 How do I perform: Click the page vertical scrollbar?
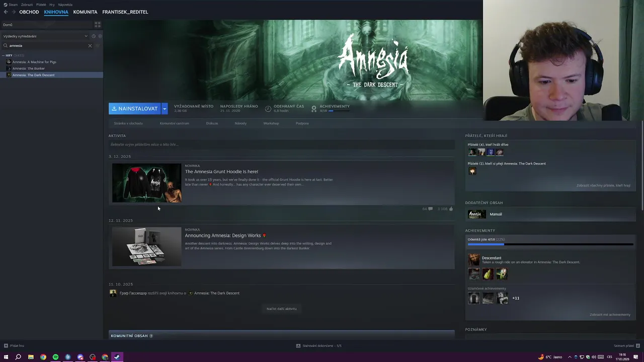click(x=642, y=166)
